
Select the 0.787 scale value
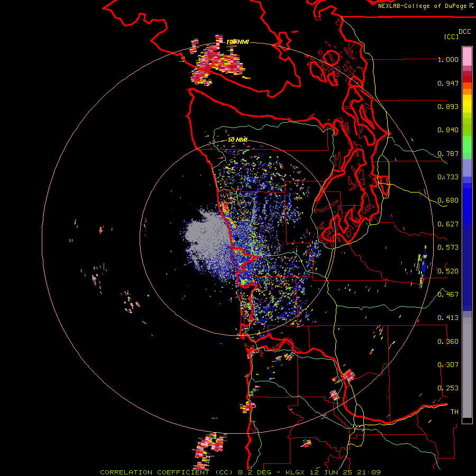[448, 153]
